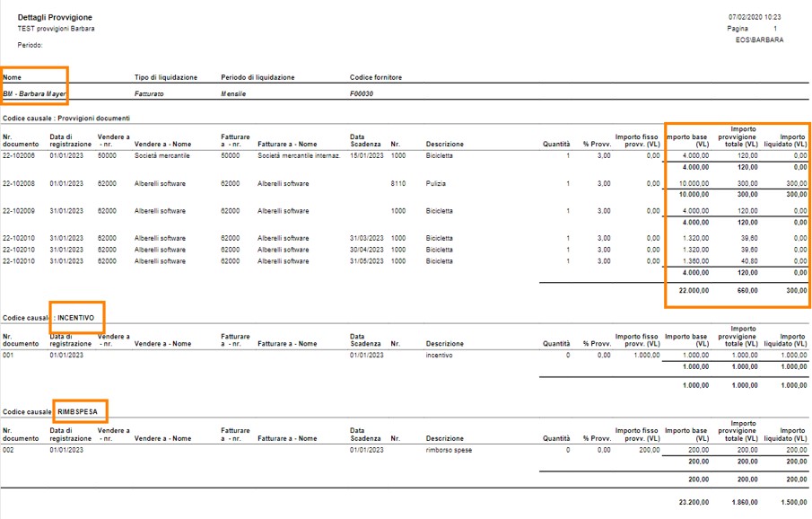This screenshot has height=519, width=812.
Task: Click the Fatturato liquidation type value
Action: click(x=149, y=93)
